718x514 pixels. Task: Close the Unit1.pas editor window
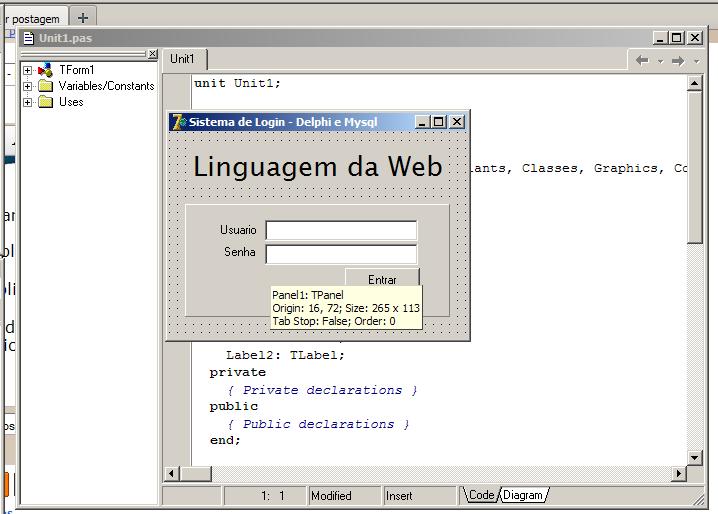(x=695, y=38)
